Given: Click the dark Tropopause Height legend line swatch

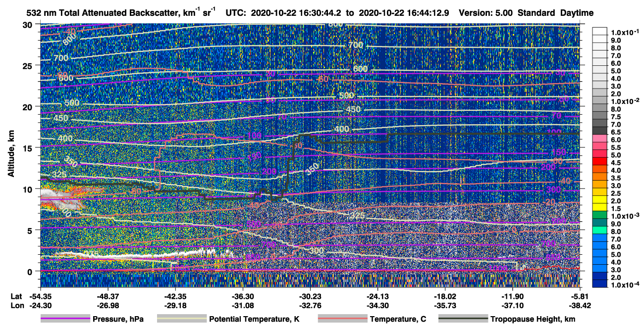Looking at the screenshot, I should point(463,319).
